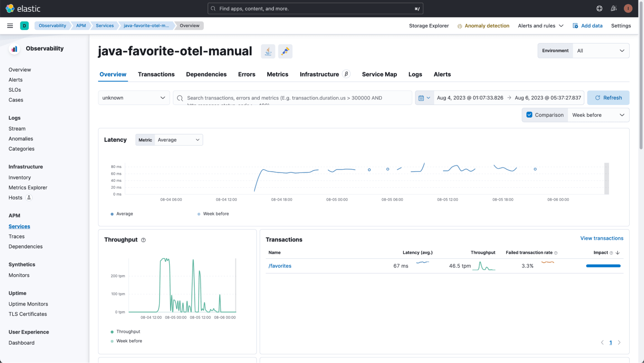Switch to the Transactions tab
Viewport: 644px width, 363px height.
tap(156, 74)
